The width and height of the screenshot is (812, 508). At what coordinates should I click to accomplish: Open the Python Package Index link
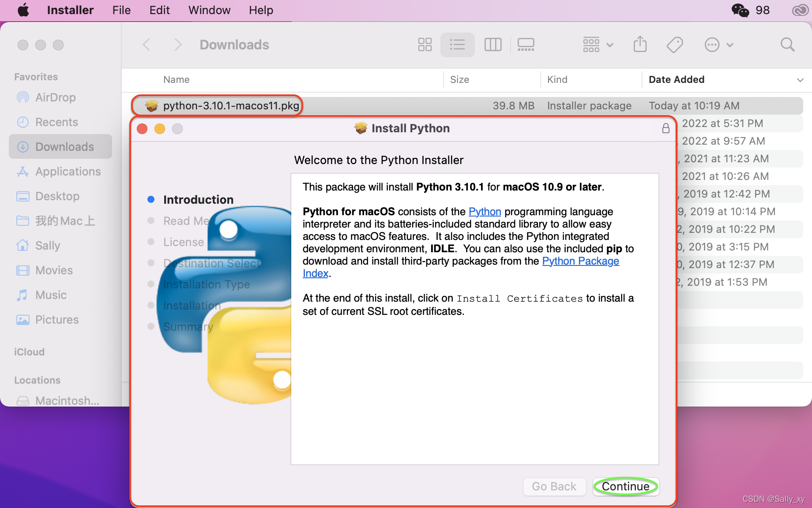point(580,261)
